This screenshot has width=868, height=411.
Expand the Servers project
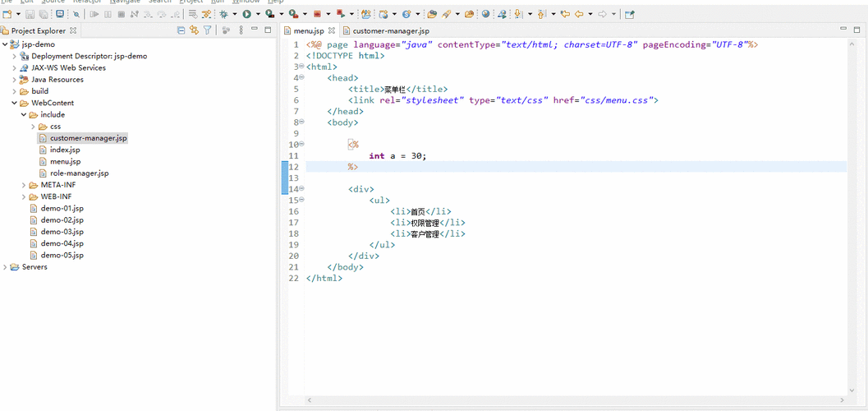[x=5, y=267]
